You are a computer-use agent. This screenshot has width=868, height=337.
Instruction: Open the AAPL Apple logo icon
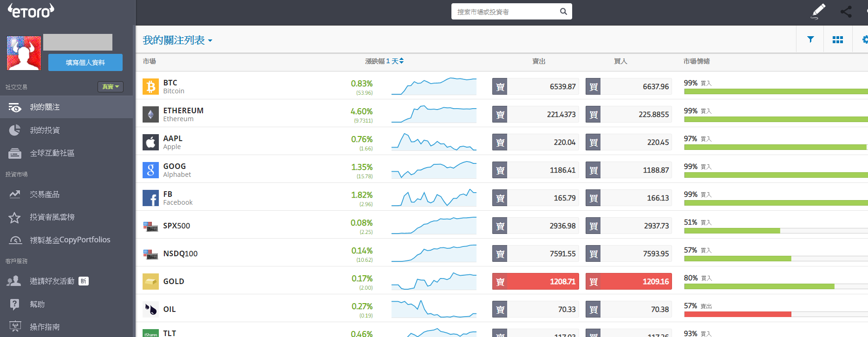pos(150,142)
